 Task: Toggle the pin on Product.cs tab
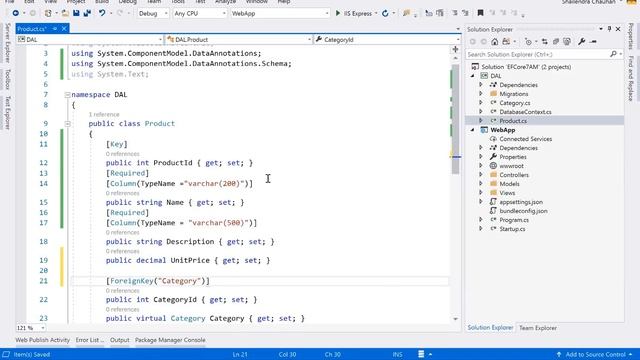(x=55, y=29)
